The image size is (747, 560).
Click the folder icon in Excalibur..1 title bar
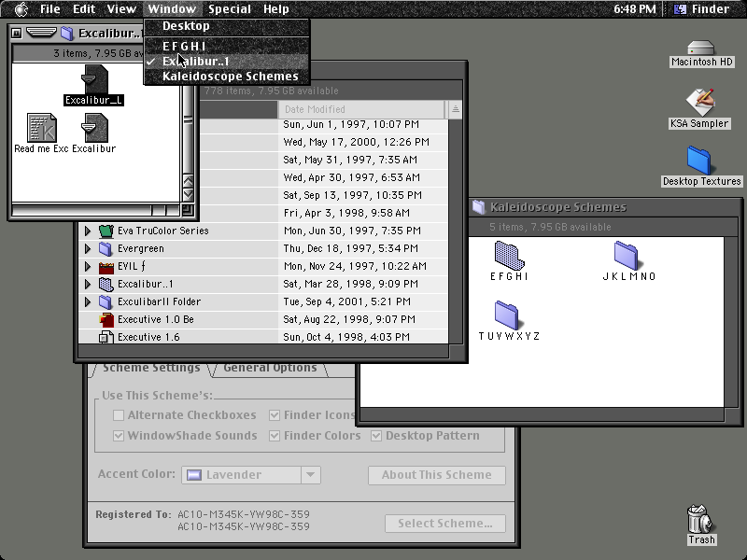point(67,33)
